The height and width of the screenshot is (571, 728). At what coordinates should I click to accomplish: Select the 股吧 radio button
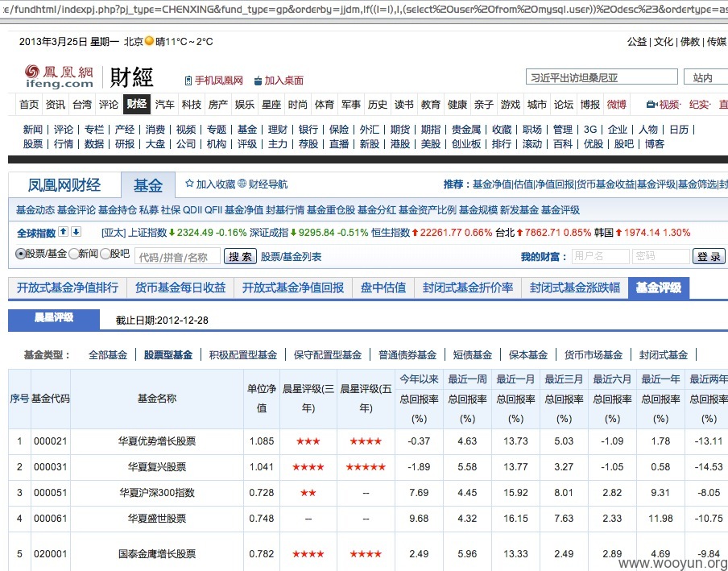[105, 254]
